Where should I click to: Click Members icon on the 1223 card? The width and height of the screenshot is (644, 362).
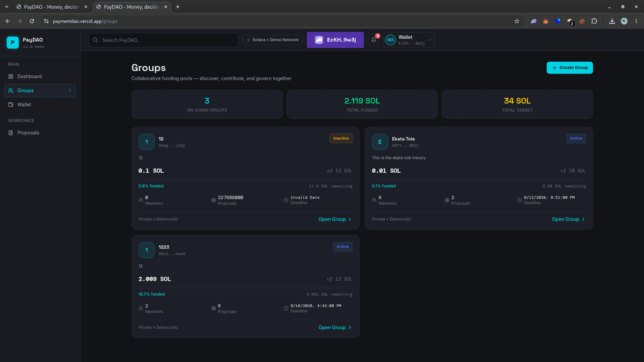(x=141, y=308)
